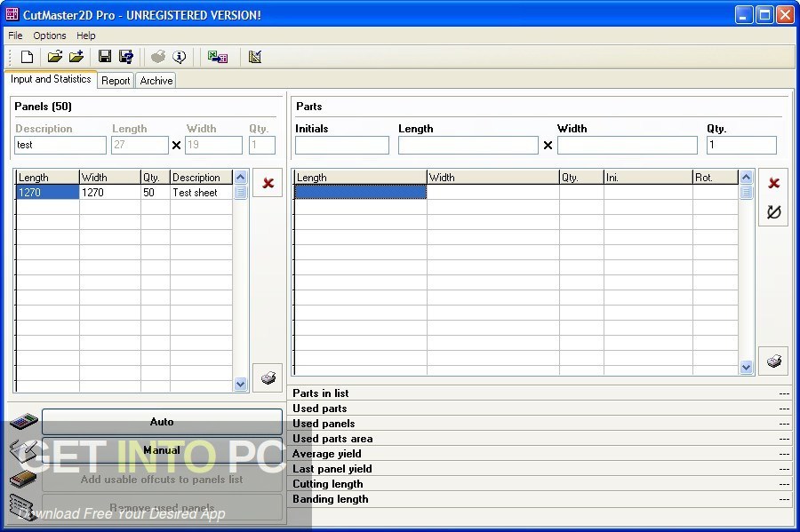Click the Average yield statistic row
The height and width of the screenshot is (532, 800).
[540, 454]
